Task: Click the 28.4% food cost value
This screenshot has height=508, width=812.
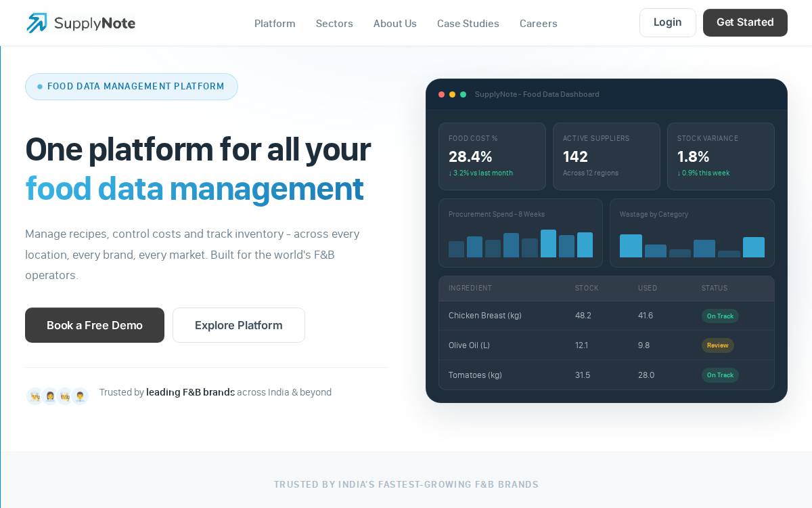Action: click(x=470, y=156)
